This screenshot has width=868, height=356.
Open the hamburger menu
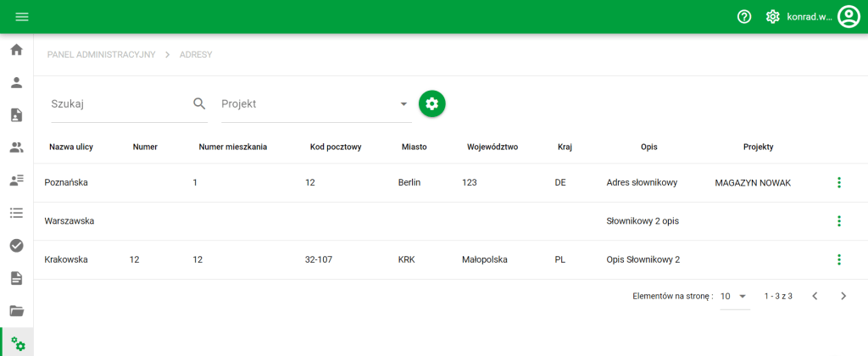pyautogui.click(x=22, y=17)
